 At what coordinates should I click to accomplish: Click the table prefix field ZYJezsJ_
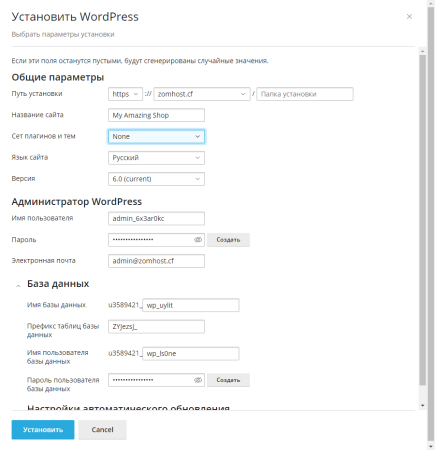[x=156, y=327]
